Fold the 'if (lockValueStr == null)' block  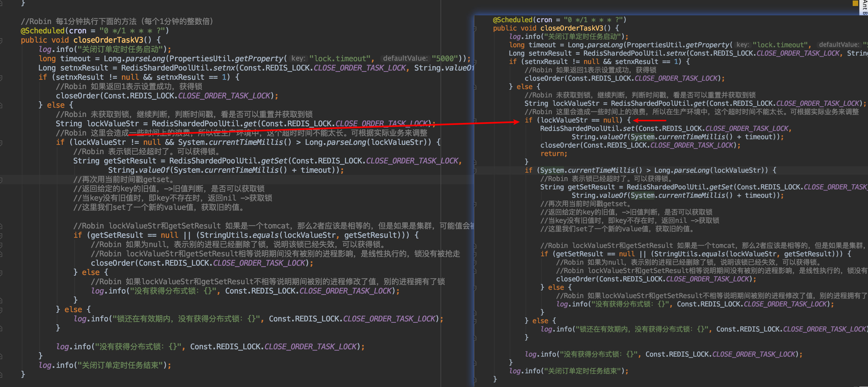(475, 121)
